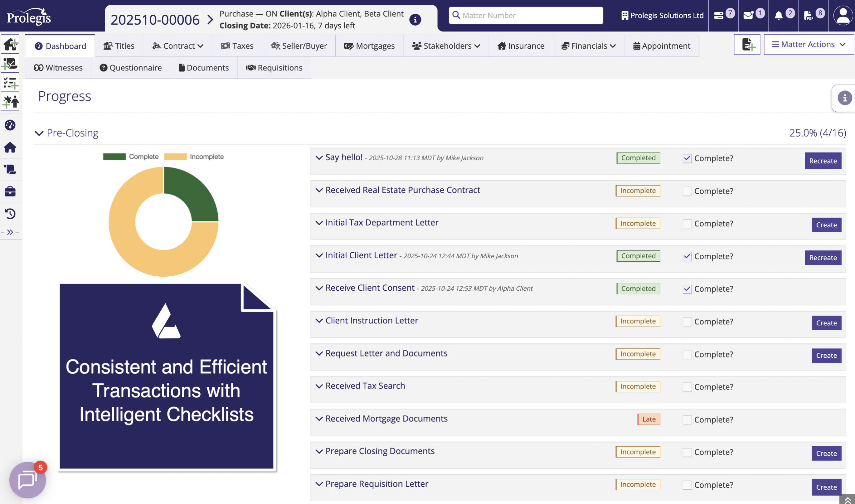Open the user profile avatar icon
This screenshot has width=855, height=504.
(x=843, y=15)
